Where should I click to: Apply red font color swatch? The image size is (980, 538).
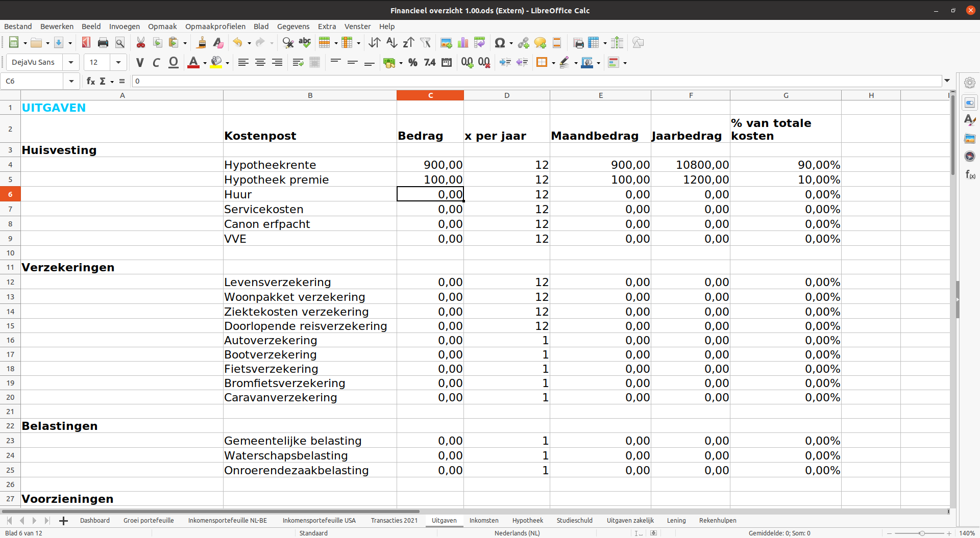[193, 62]
